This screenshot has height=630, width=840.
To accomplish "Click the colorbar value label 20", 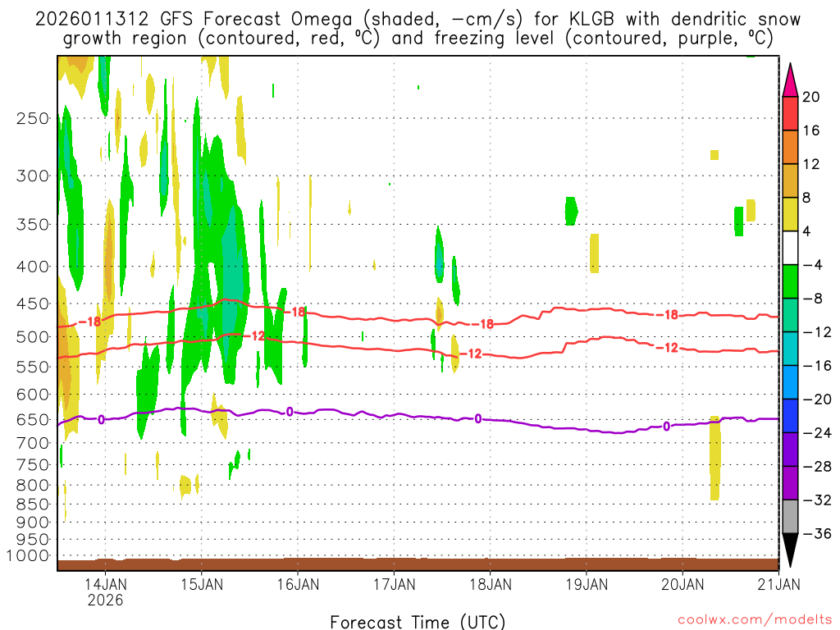I will pos(811,97).
